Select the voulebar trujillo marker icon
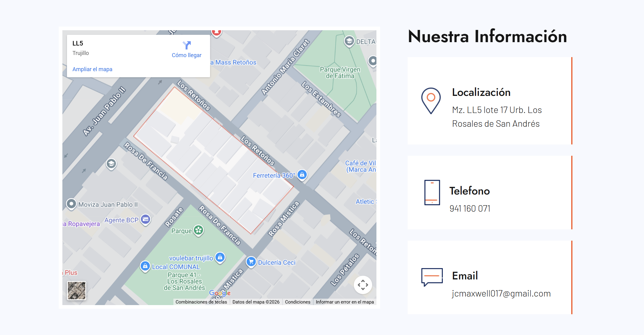Screen dimensions: 644x335 [220, 257]
